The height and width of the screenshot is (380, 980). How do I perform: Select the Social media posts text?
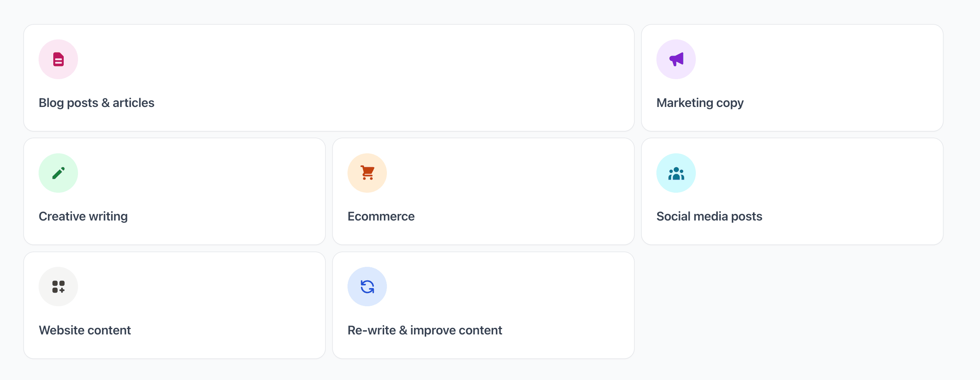tap(709, 216)
